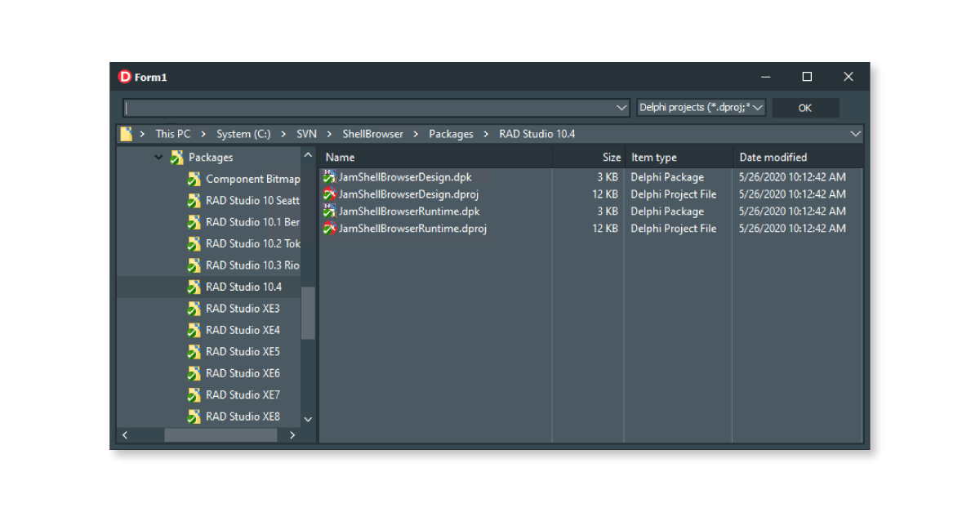
Task: Click the JamShellBrowserDesign.dproj file icon
Action: click(x=329, y=194)
